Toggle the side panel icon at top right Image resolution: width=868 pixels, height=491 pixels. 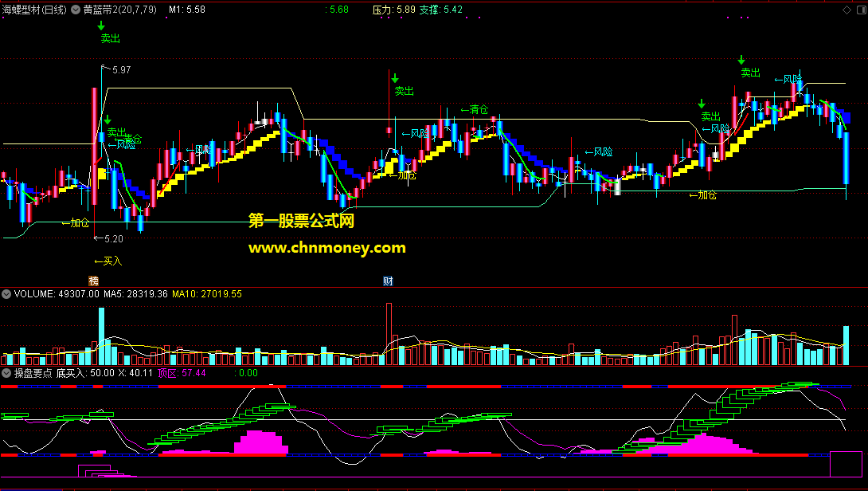tap(862, 10)
